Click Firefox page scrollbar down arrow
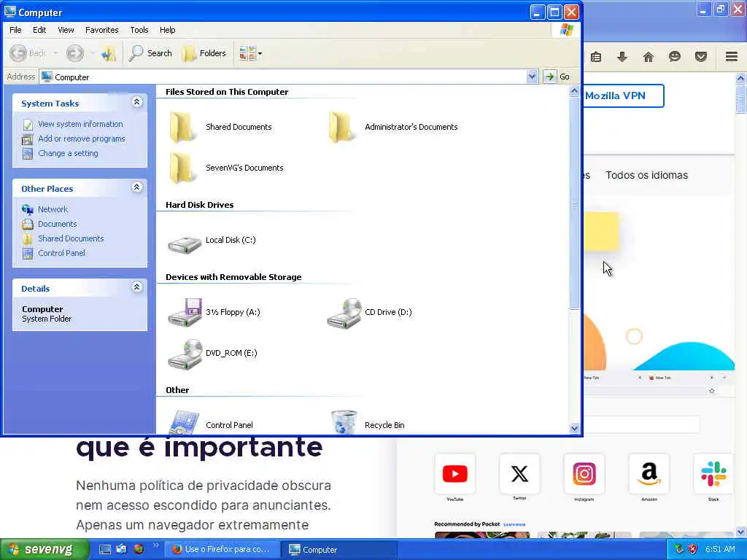The image size is (747, 560). click(x=740, y=532)
